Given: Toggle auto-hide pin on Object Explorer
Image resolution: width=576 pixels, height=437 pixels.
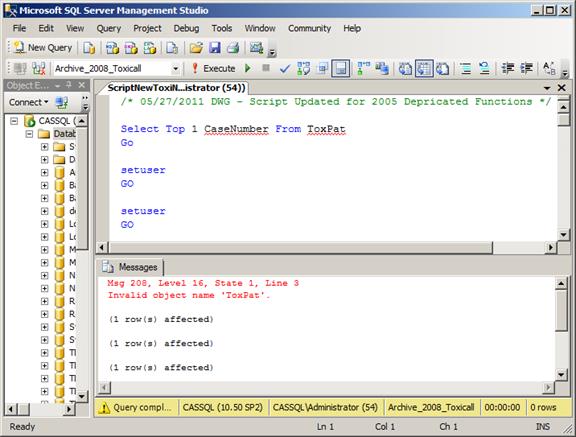Looking at the screenshot, I should point(69,85).
